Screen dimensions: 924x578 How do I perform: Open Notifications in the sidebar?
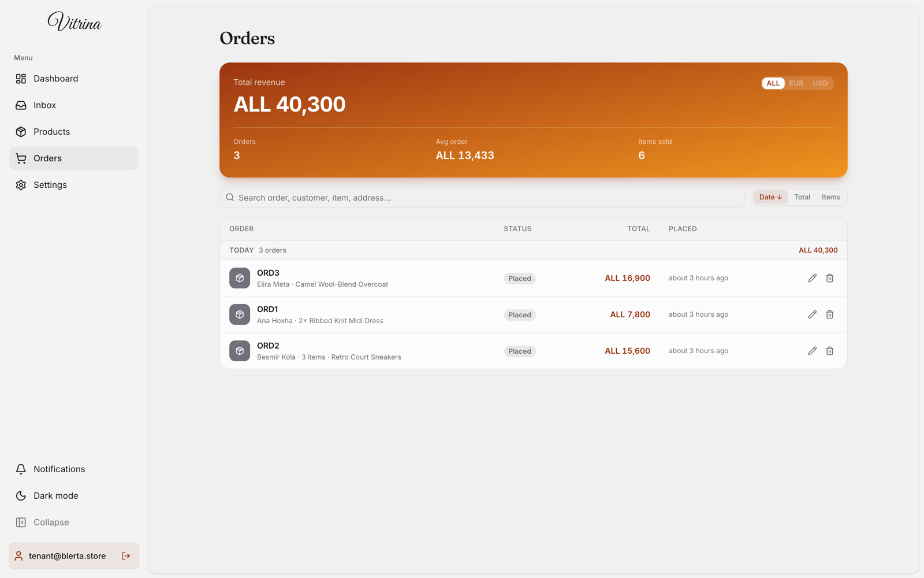(x=74, y=469)
